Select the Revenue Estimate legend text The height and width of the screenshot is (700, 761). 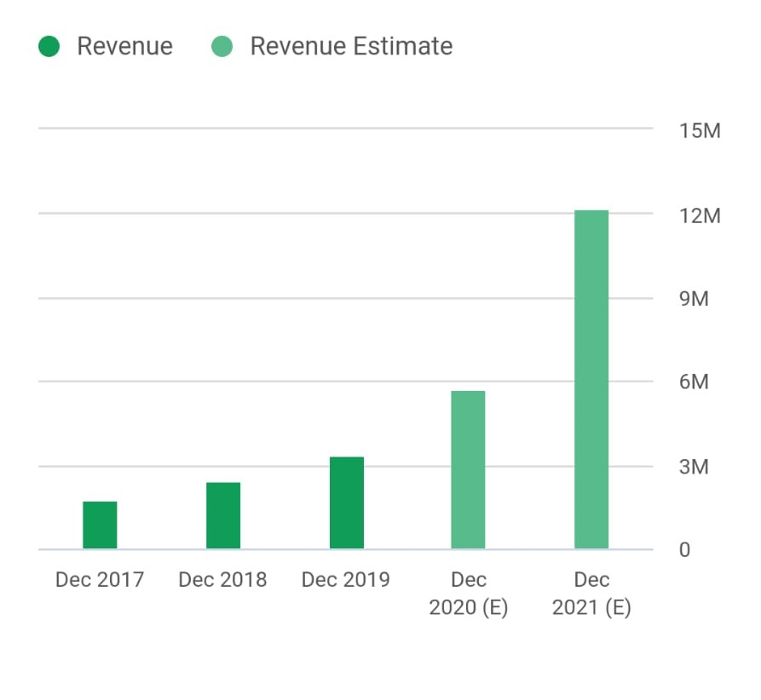pyautogui.click(x=350, y=46)
